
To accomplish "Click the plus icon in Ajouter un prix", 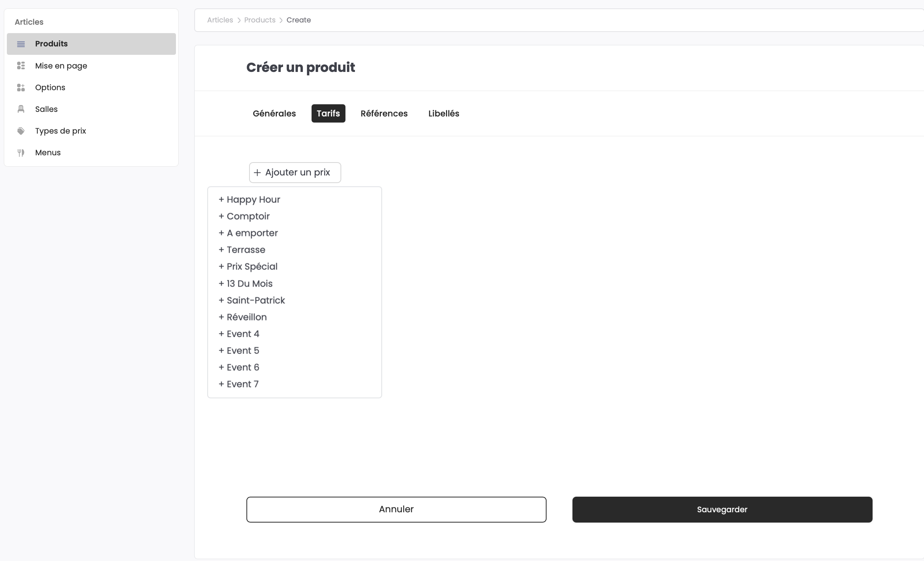I will pyautogui.click(x=257, y=173).
